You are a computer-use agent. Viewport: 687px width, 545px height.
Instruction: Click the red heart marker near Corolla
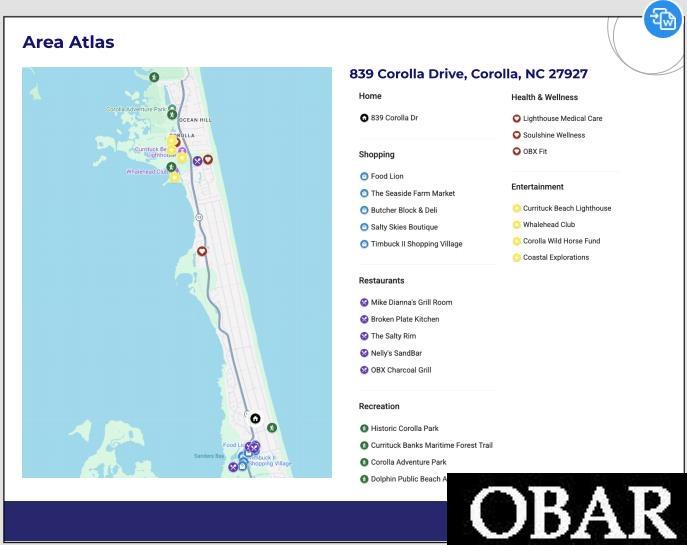pos(208,159)
